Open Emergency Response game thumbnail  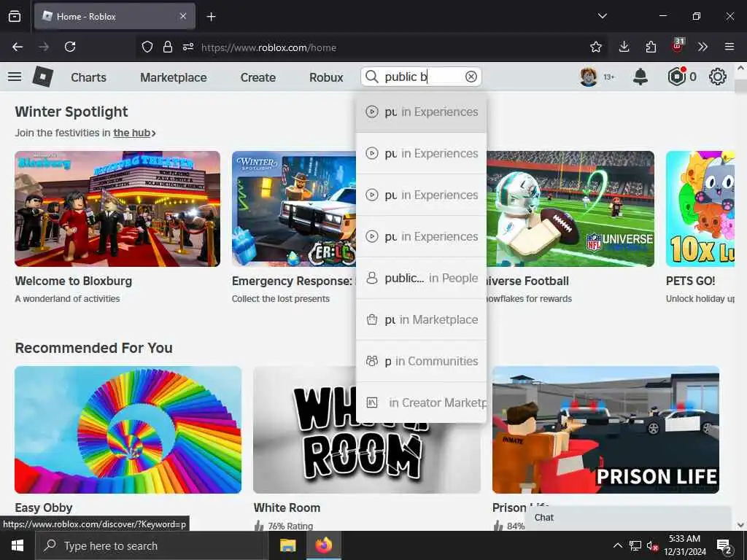[294, 209]
